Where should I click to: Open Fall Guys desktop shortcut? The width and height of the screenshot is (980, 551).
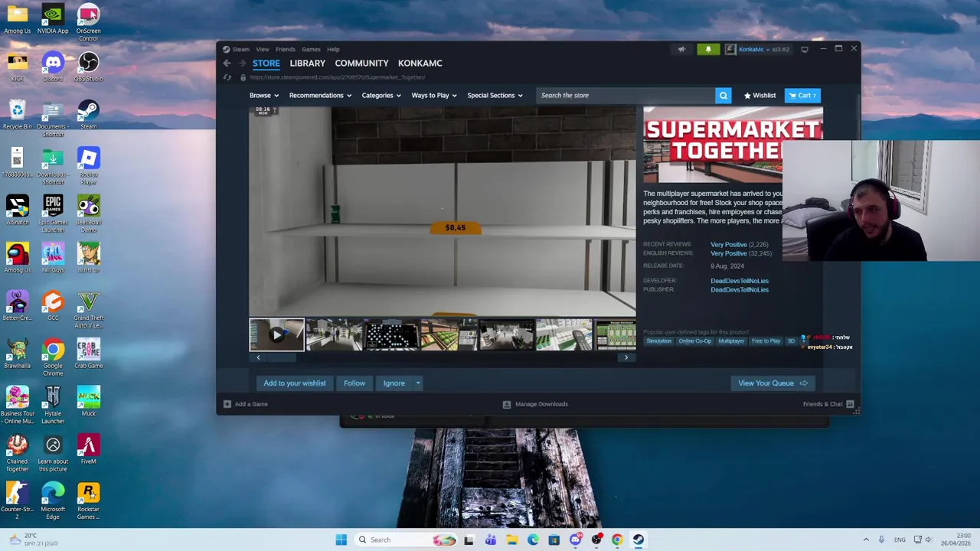pyautogui.click(x=53, y=257)
